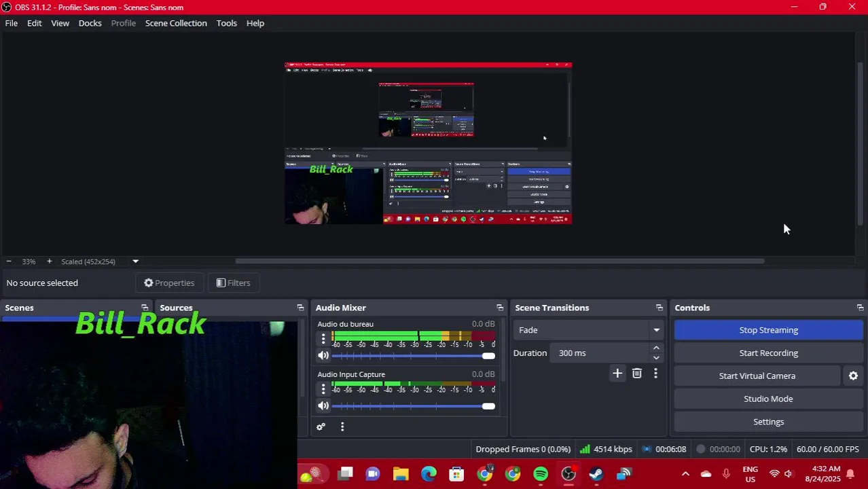The width and height of the screenshot is (868, 489).
Task: Open source Properties button
Action: point(169,283)
